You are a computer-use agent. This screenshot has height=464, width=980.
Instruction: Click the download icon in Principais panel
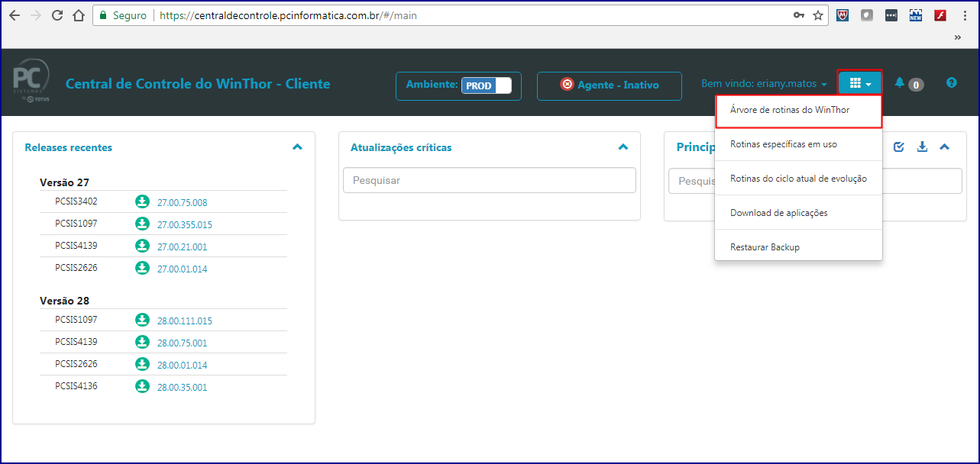[x=922, y=147]
